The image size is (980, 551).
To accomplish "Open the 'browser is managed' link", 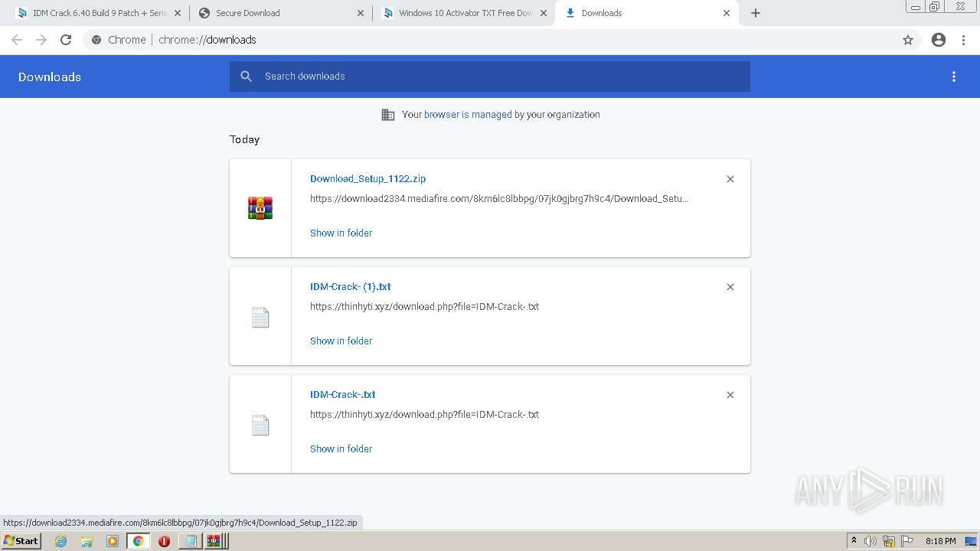I will point(468,115).
